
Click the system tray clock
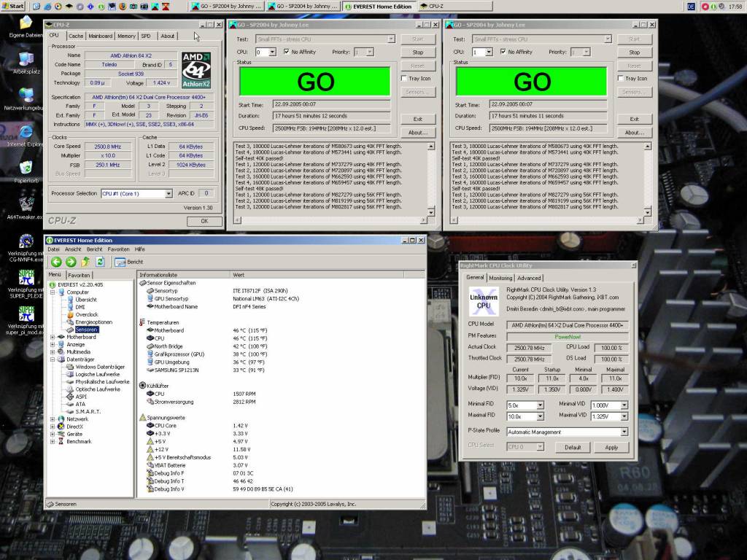click(x=735, y=7)
